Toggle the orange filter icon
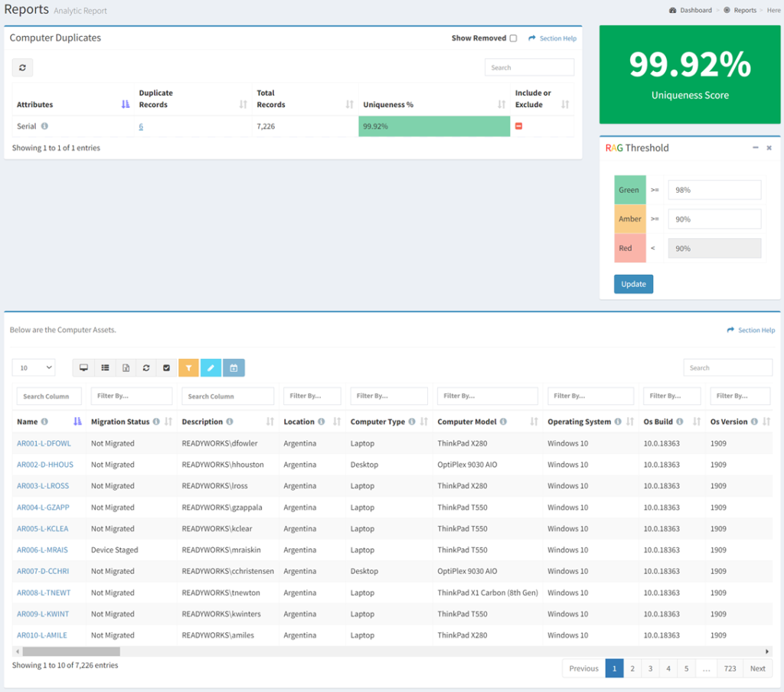The image size is (784, 692). [x=188, y=367]
